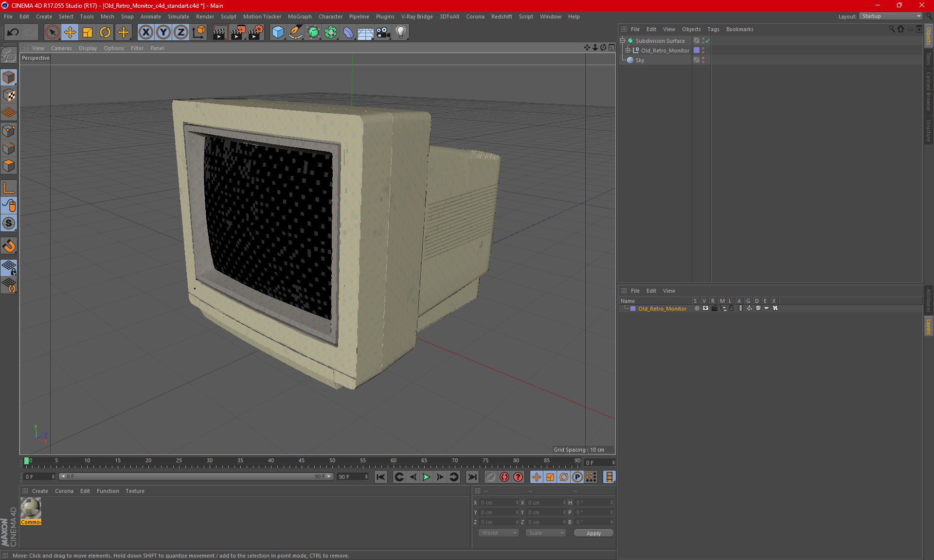Add a Light object
This screenshot has height=560, width=934.
[x=401, y=33]
